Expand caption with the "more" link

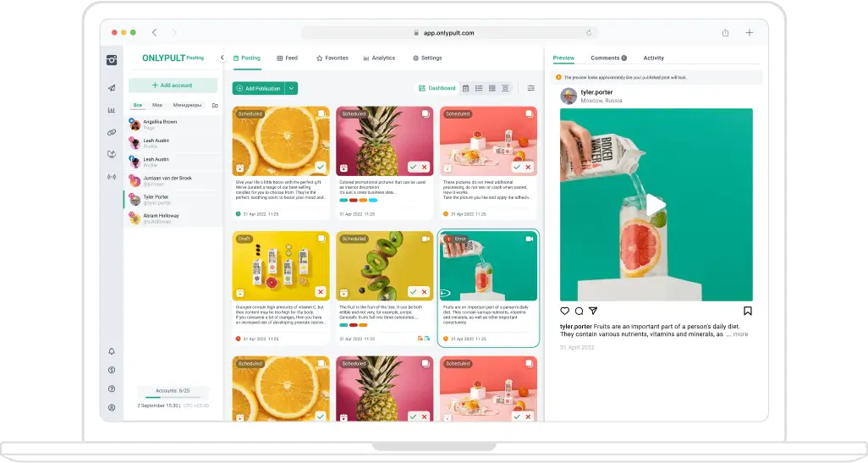(x=740, y=334)
